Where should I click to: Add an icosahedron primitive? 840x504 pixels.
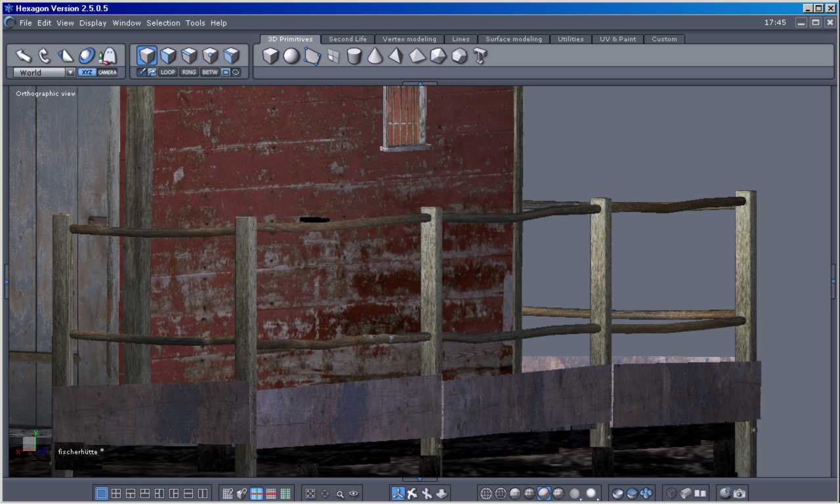point(438,56)
